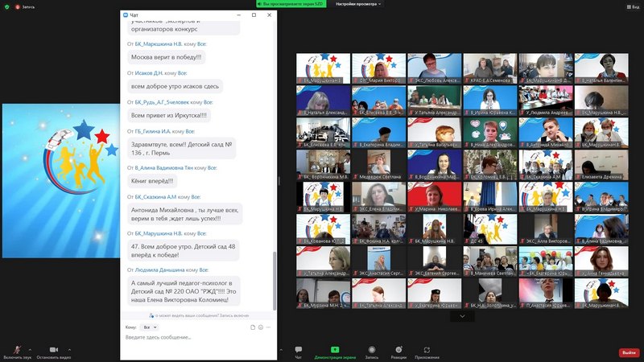Click message about Детский сад № 136, Пермь

[182, 149]
